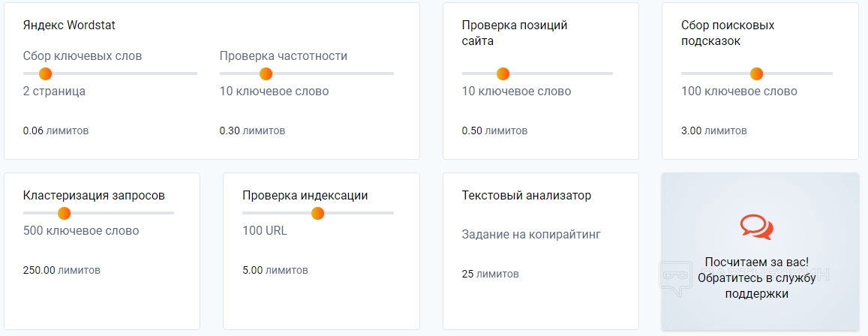Click the 'Задание на копирайтинг' text
868x336 pixels.
(x=531, y=234)
